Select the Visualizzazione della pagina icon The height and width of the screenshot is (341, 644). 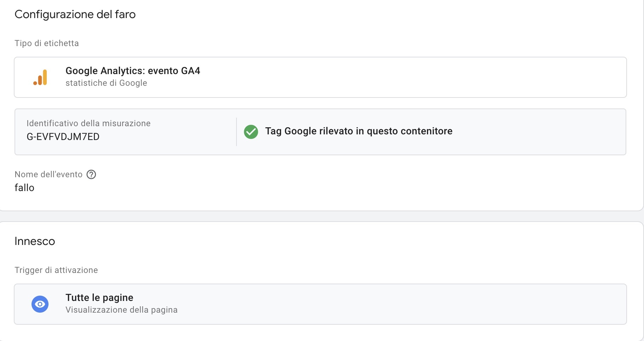click(40, 304)
